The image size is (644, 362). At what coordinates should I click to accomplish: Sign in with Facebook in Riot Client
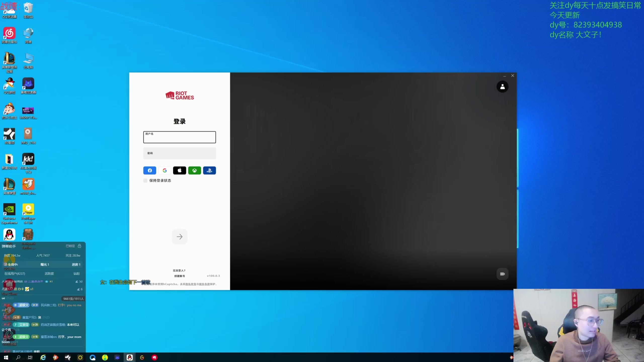point(150,170)
